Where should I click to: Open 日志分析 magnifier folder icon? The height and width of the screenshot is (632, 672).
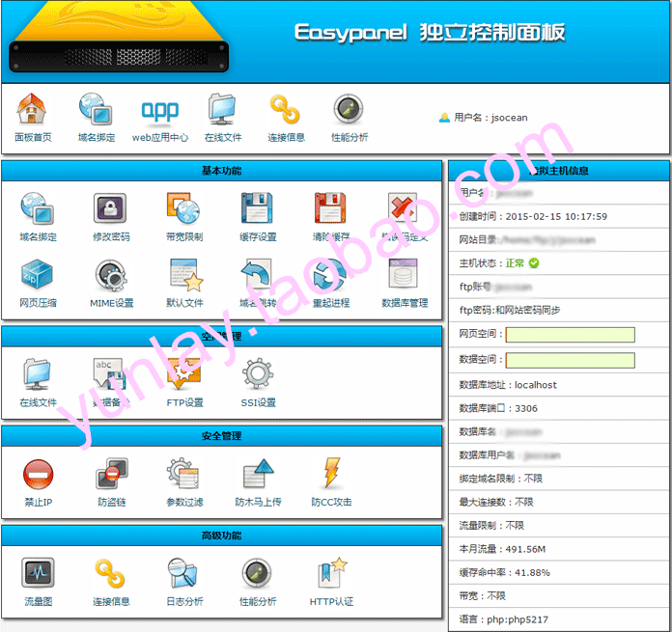coord(183,573)
